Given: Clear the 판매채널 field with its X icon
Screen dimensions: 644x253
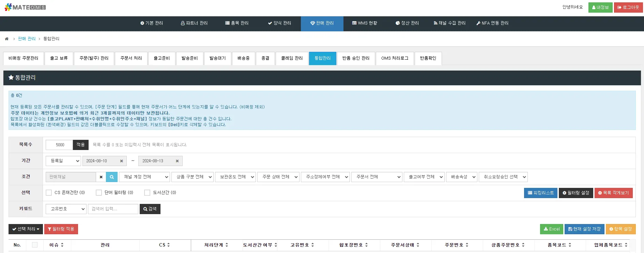Looking at the screenshot, I should [x=101, y=177].
